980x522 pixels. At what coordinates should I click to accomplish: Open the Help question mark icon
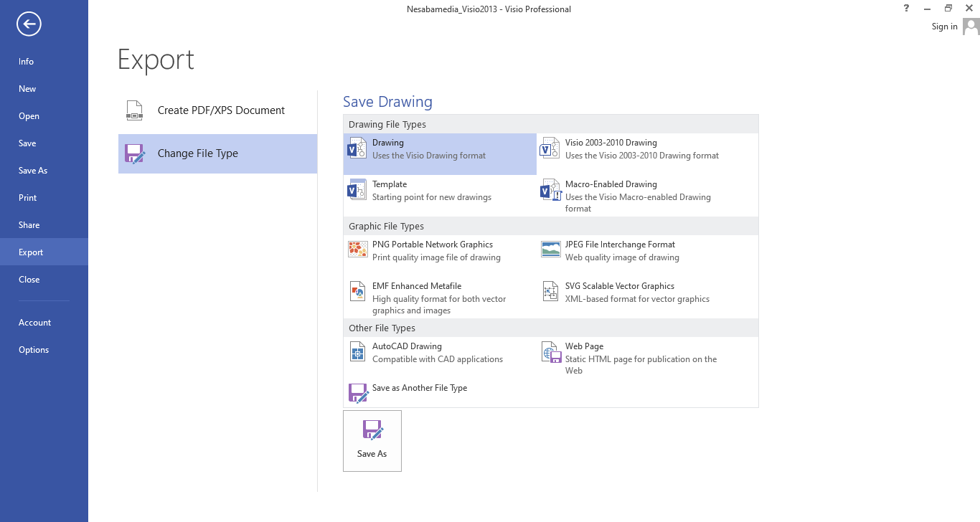pos(907,9)
